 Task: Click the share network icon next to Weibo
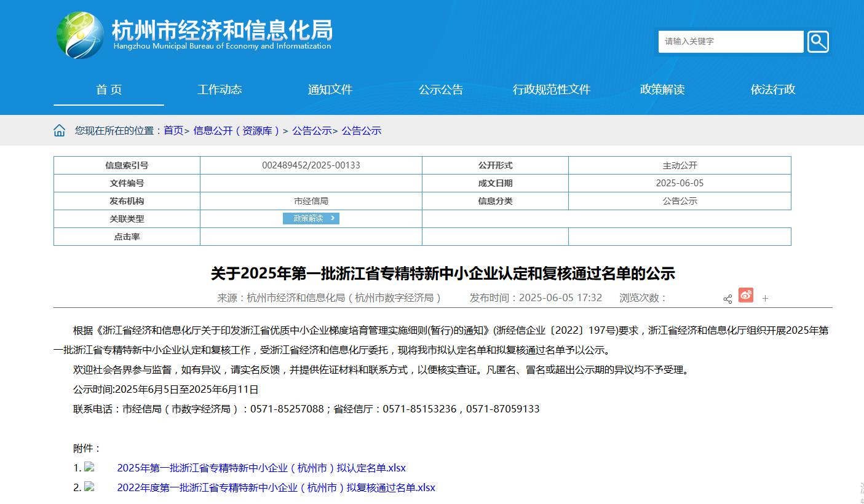pos(728,299)
